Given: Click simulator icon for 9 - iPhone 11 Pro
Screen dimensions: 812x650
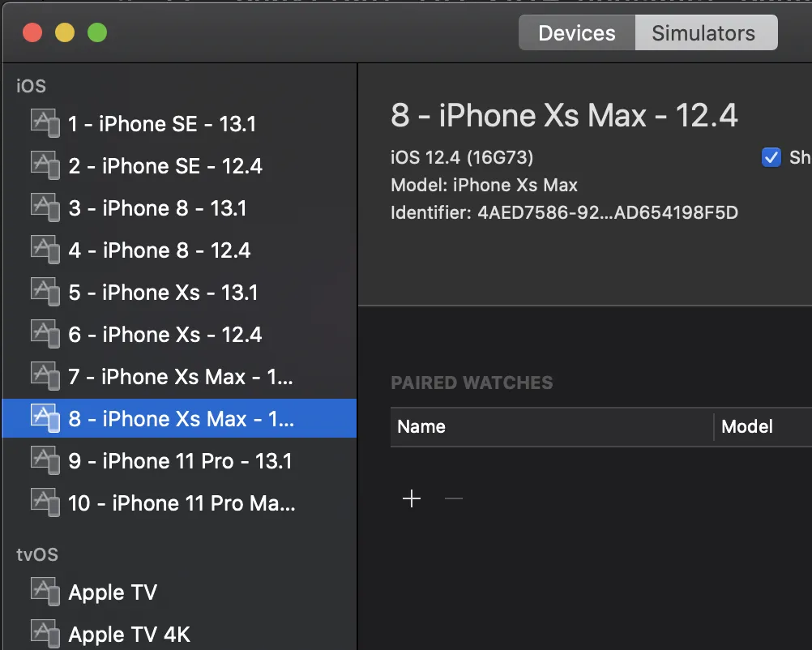Looking at the screenshot, I should click(45, 460).
